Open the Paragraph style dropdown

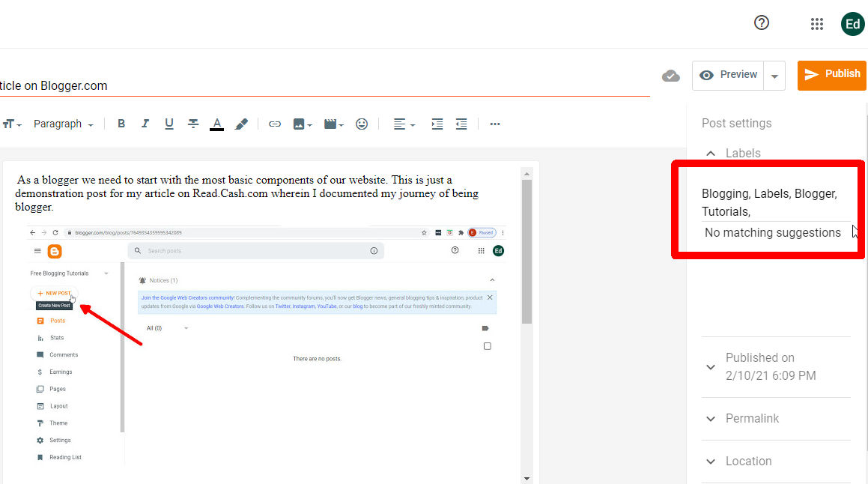(x=63, y=124)
